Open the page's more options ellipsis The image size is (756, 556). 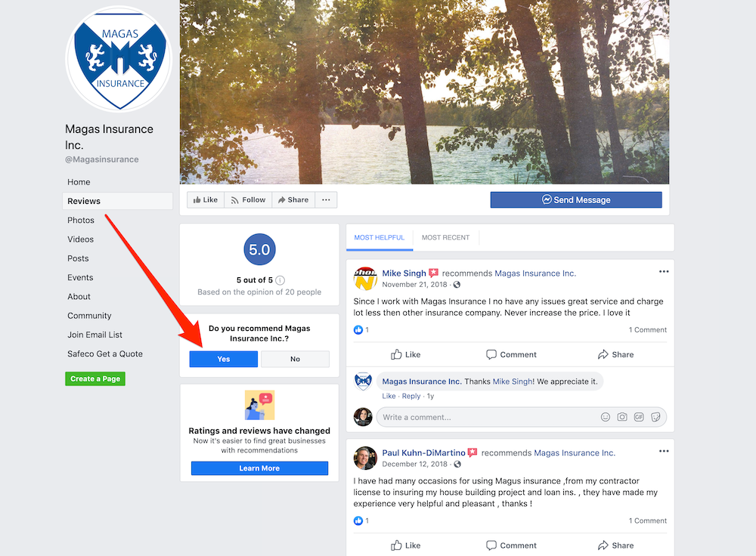click(326, 200)
